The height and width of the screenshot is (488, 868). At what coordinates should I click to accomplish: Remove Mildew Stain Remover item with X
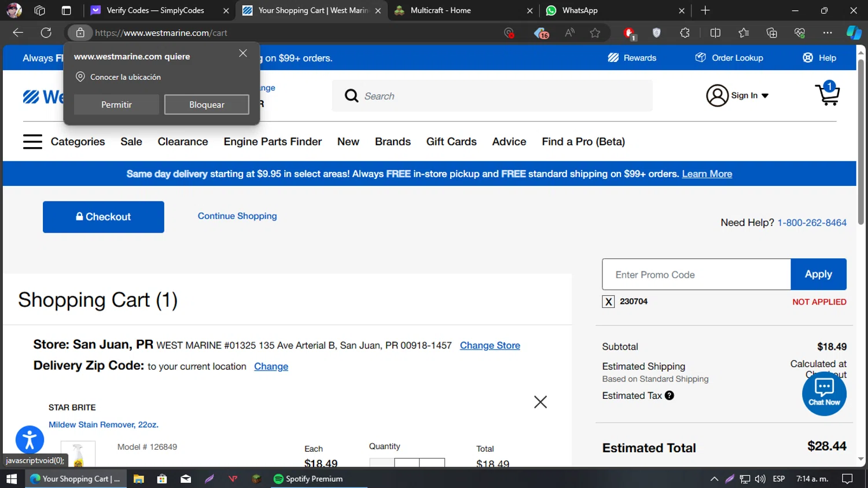tap(540, 402)
